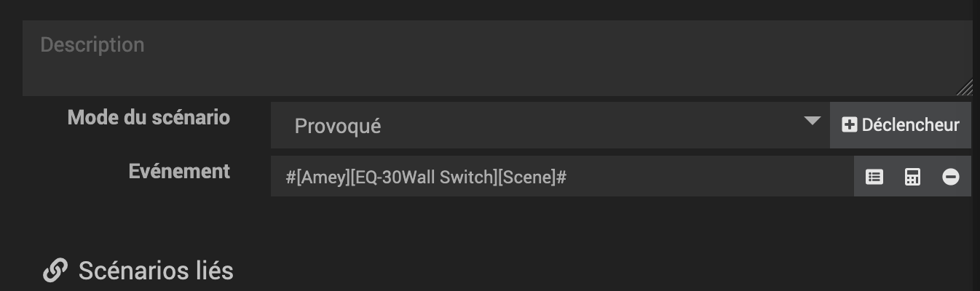Click the "Evénement" label
The height and width of the screenshot is (291, 980).
(179, 171)
